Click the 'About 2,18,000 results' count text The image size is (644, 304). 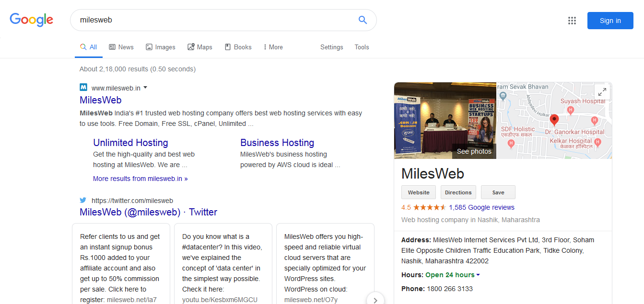[x=138, y=69]
